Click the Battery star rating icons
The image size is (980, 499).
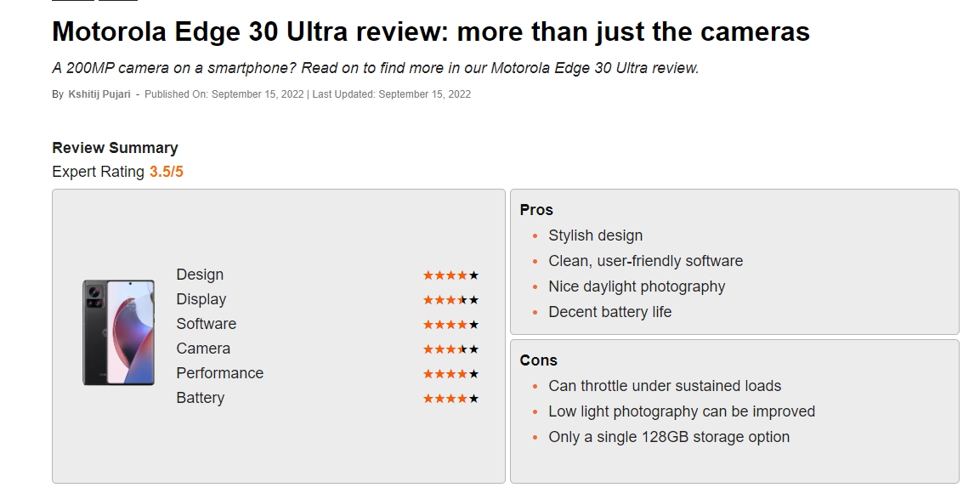pyautogui.click(x=450, y=399)
